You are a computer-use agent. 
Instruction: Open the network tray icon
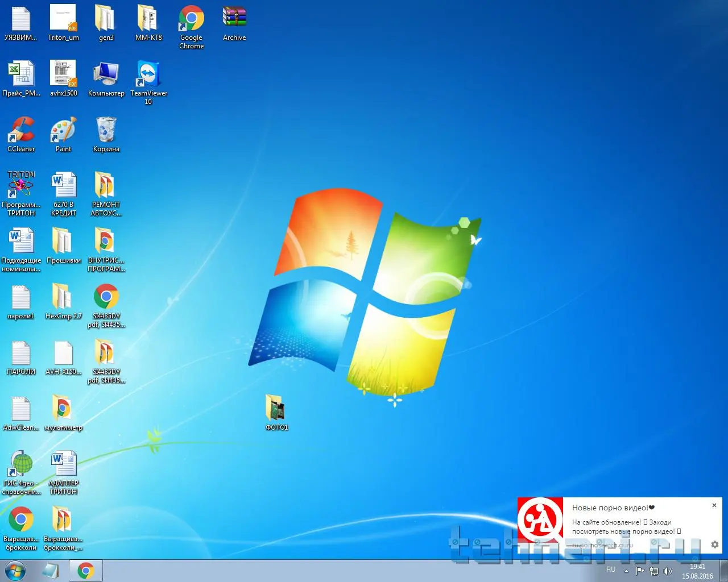(x=654, y=571)
